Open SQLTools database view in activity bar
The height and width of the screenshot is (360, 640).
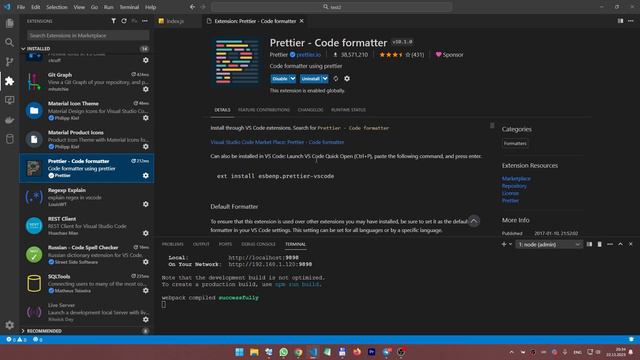click(9, 139)
